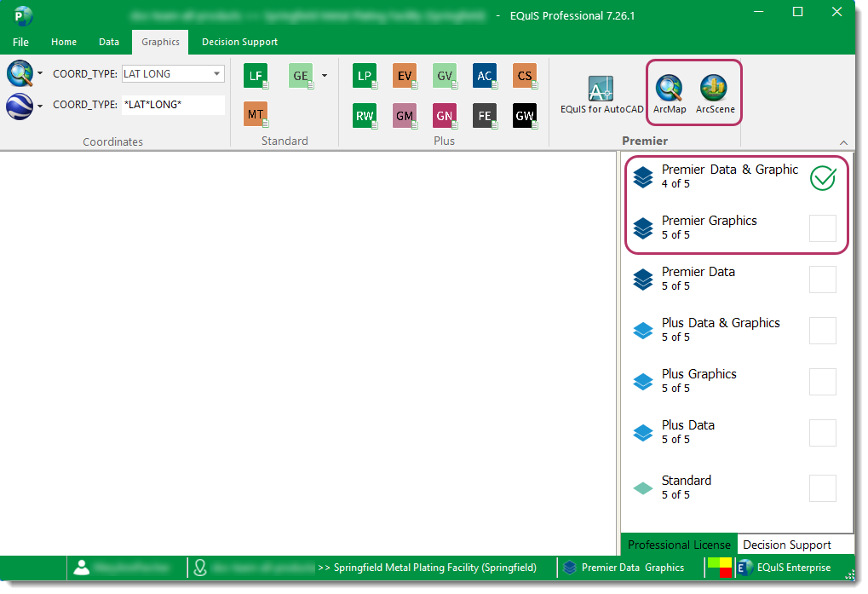Collapse the ribbon with the chevron
The height and width of the screenshot is (594, 868).
843,143
